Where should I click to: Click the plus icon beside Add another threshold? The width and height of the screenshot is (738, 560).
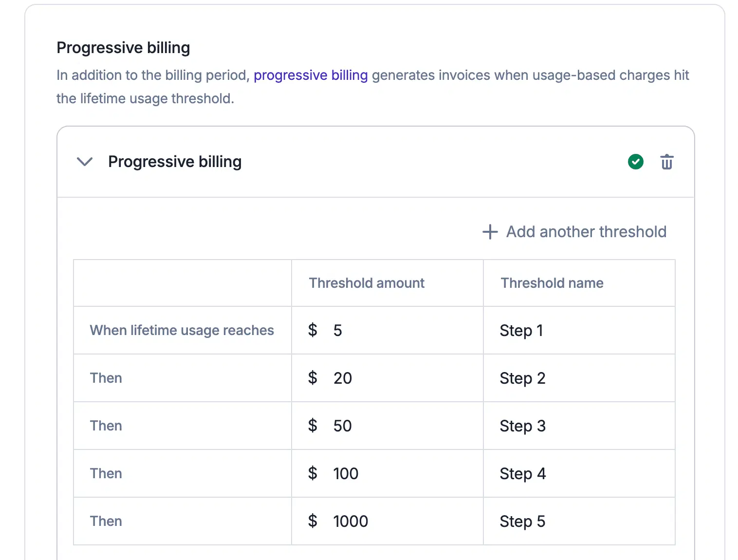pos(490,232)
